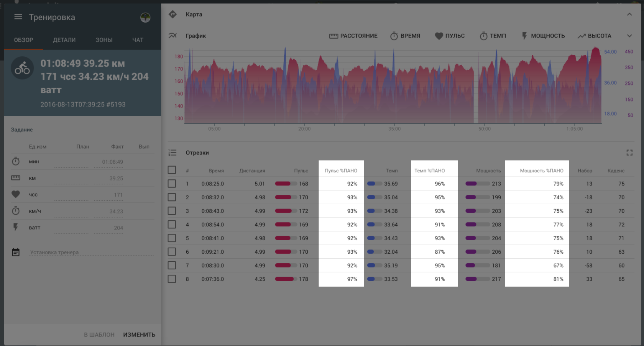Open the hamburger menu beside Тренировка
The width and height of the screenshot is (644, 346).
18,17
